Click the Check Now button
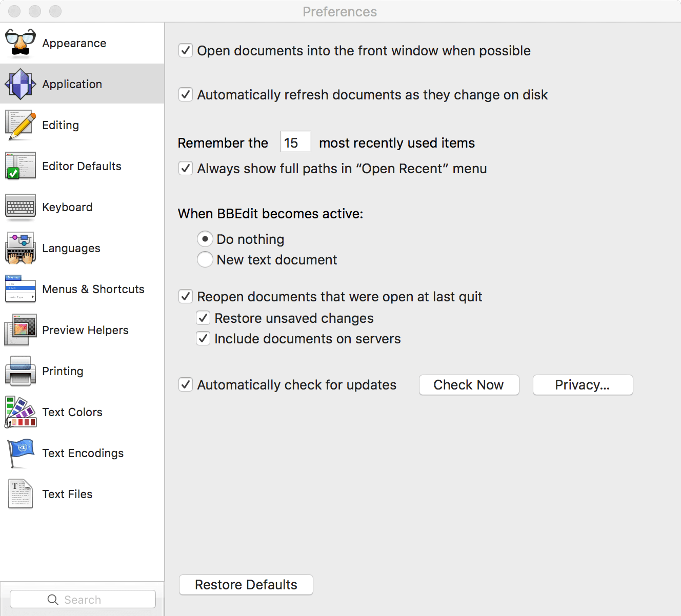Image resolution: width=681 pixels, height=616 pixels. click(469, 385)
